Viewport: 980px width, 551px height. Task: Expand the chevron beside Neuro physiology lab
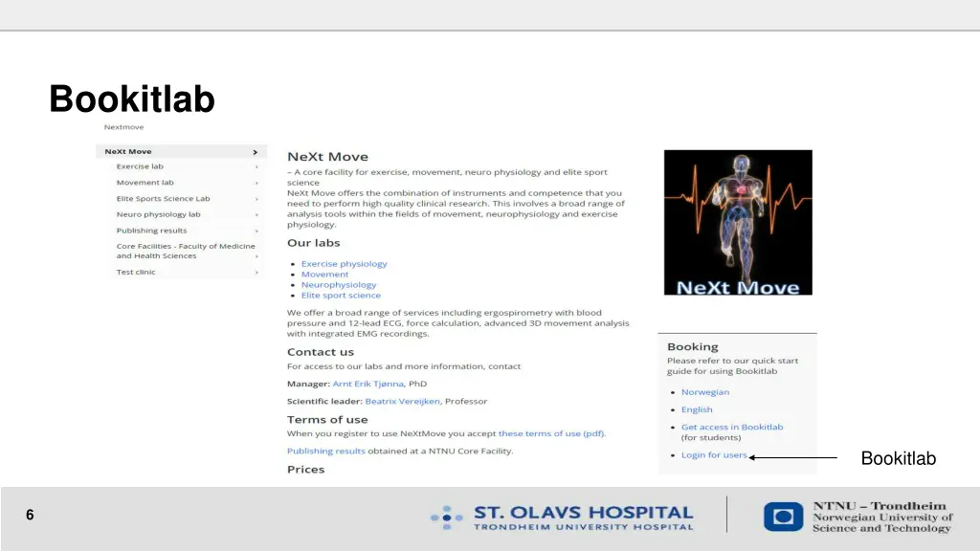click(256, 215)
